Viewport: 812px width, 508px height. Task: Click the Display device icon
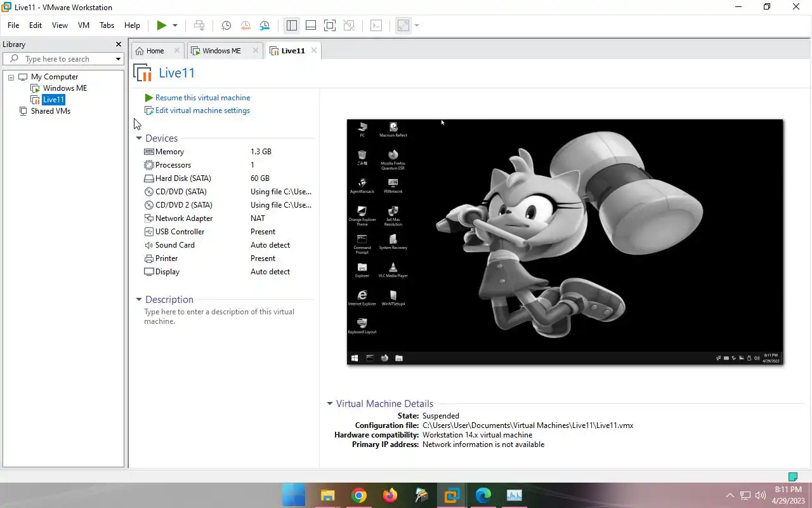149,272
